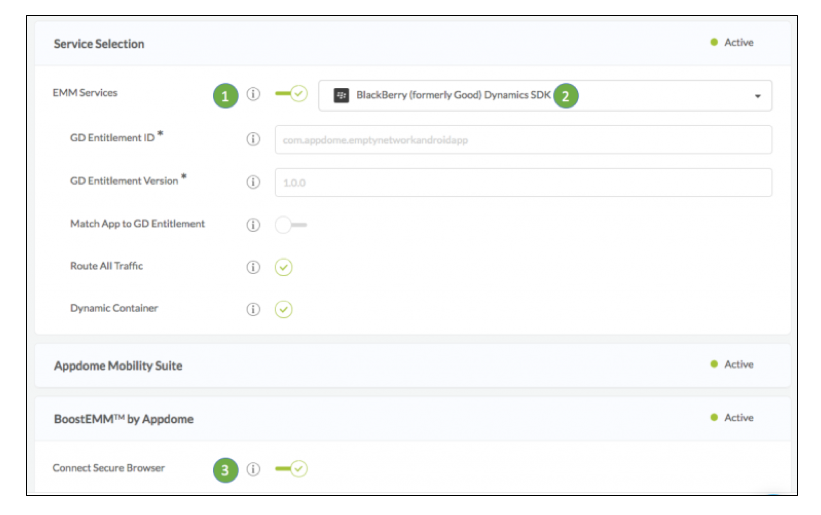The height and width of the screenshot is (515, 821).
Task: Toggle the Connect Secure Browser switch
Action: pyautogui.click(x=291, y=468)
